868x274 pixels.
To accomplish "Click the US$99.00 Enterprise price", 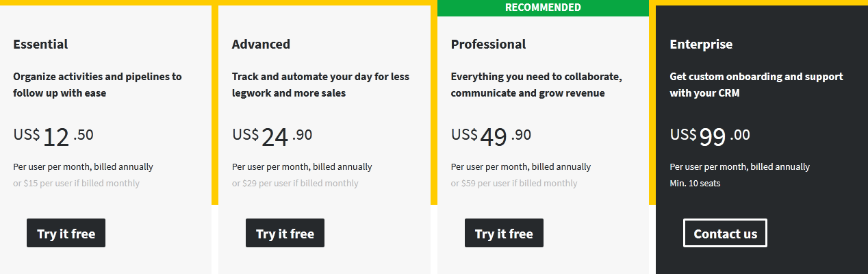I will (x=710, y=136).
